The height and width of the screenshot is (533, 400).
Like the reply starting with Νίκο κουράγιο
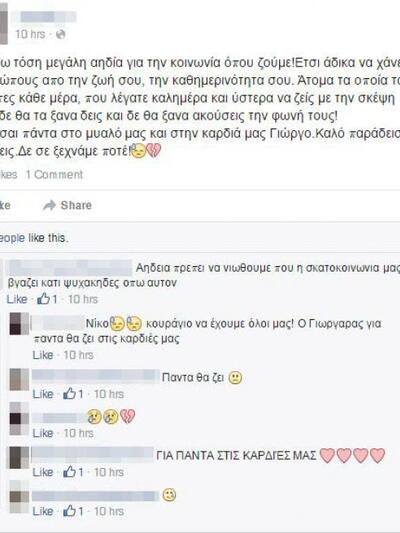pos(43,355)
